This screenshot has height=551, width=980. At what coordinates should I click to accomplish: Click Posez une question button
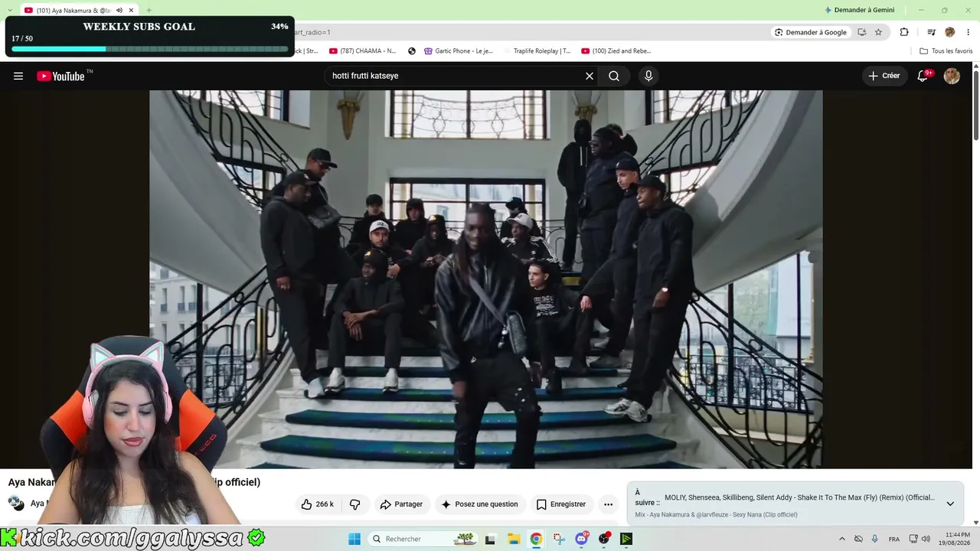click(480, 504)
